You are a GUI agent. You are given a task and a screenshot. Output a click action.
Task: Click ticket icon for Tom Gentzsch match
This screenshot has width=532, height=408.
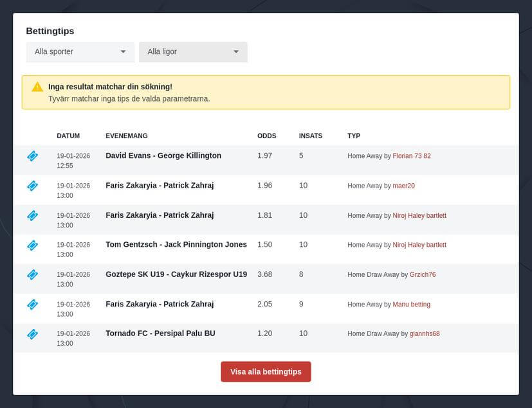(32, 245)
